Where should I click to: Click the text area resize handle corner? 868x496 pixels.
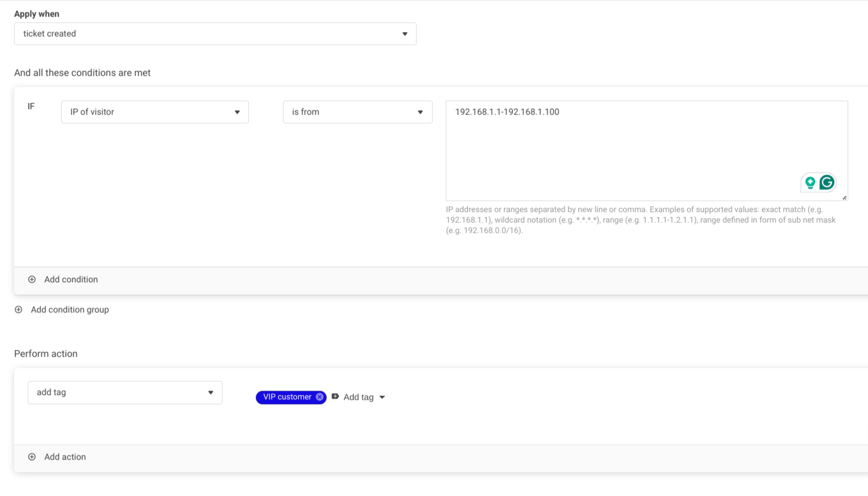click(844, 197)
